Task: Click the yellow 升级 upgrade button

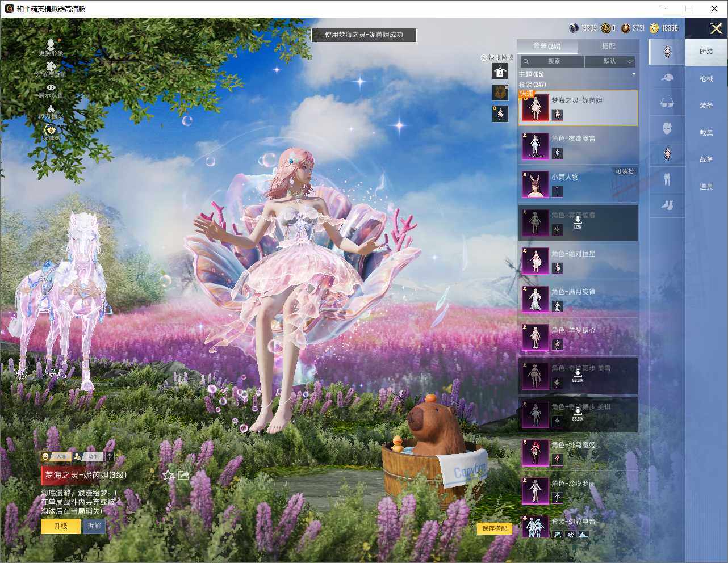Action: pyautogui.click(x=61, y=526)
